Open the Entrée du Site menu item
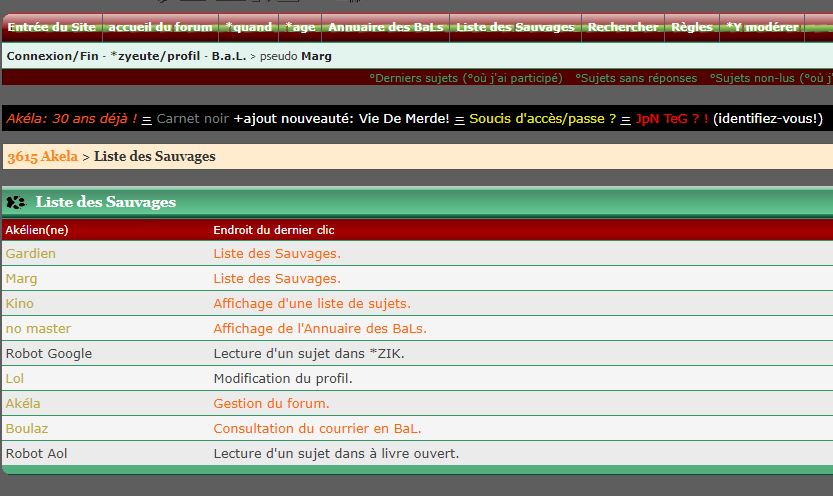This screenshot has height=496, width=833. pos(51,27)
